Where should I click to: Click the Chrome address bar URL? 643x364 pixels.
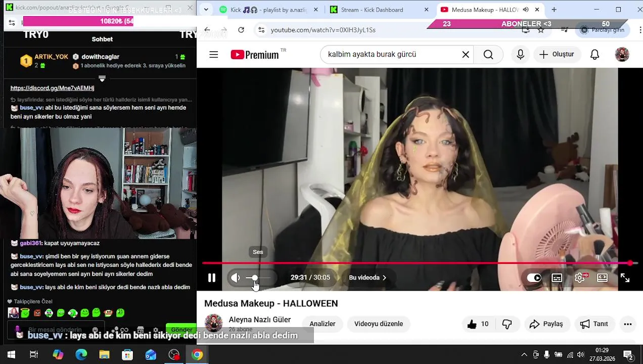[323, 30]
